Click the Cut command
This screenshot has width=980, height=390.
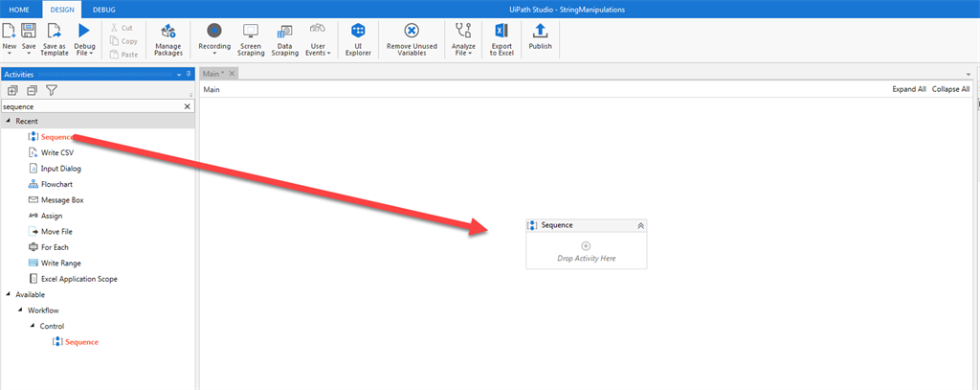[x=122, y=28]
